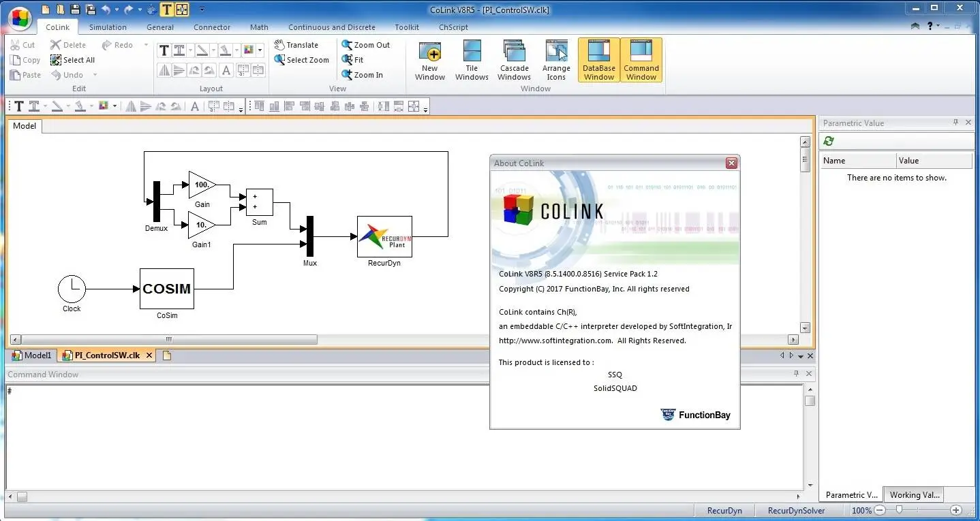The height and width of the screenshot is (521, 980).
Task: Close the PI_ControlSW.clk document tab
Action: (149, 356)
